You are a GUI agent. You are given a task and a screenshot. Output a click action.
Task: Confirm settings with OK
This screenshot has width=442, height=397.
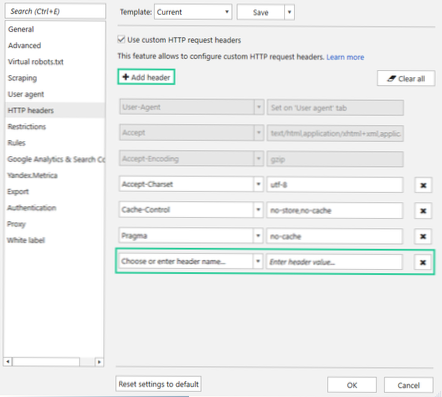click(352, 385)
